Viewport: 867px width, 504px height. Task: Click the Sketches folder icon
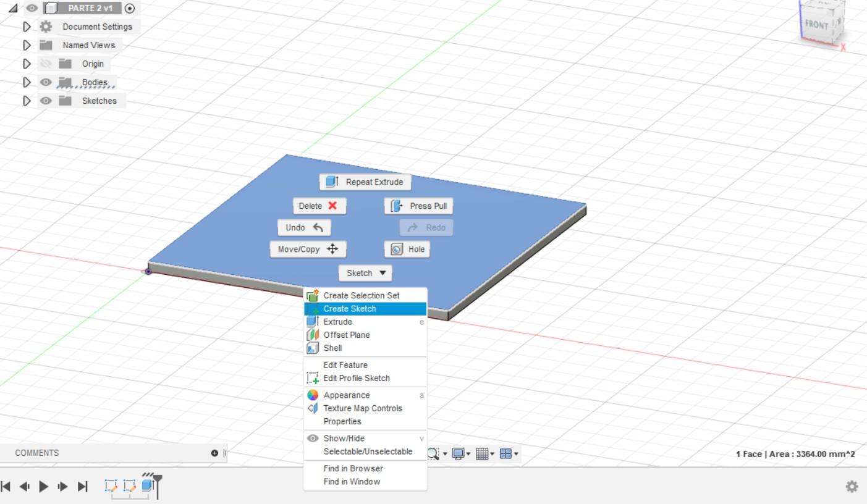[x=65, y=101]
